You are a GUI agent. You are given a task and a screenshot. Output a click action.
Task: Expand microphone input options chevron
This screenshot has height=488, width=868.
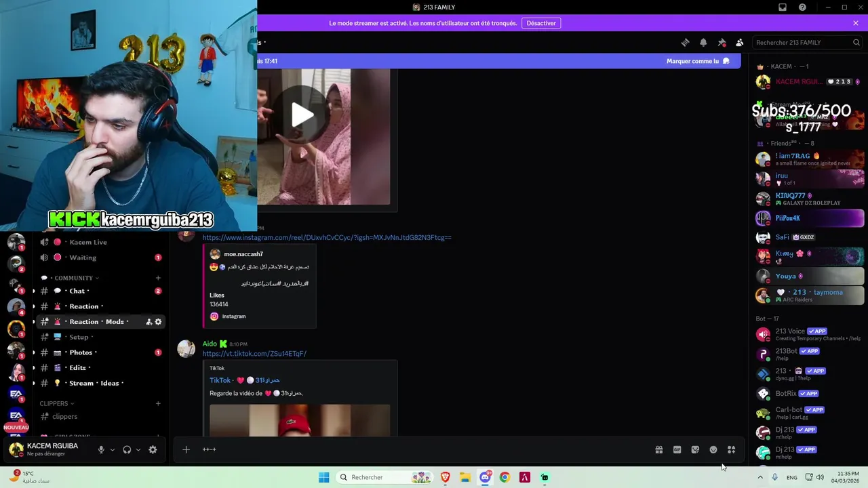point(113,449)
